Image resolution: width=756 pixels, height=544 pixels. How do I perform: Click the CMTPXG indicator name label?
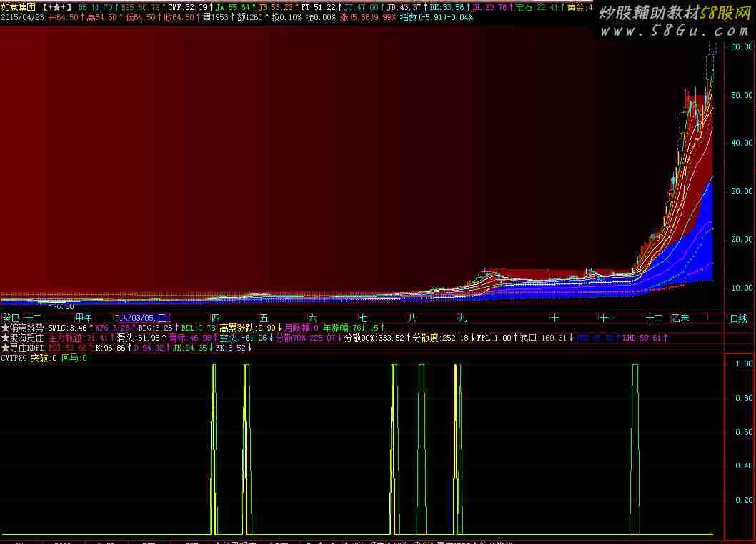tap(14, 358)
